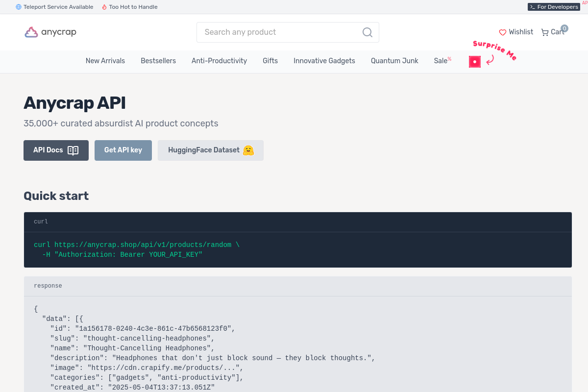Click the Search any product field
Image resolution: width=588 pixels, height=392 pixels.
point(288,32)
